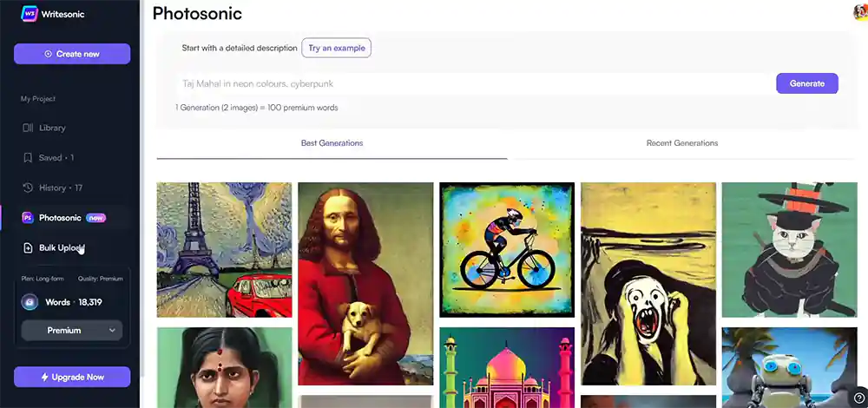Open the Scream-style painting thumbnail
This screenshot has height=408, width=868.
pyautogui.click(x=648, y=284)
